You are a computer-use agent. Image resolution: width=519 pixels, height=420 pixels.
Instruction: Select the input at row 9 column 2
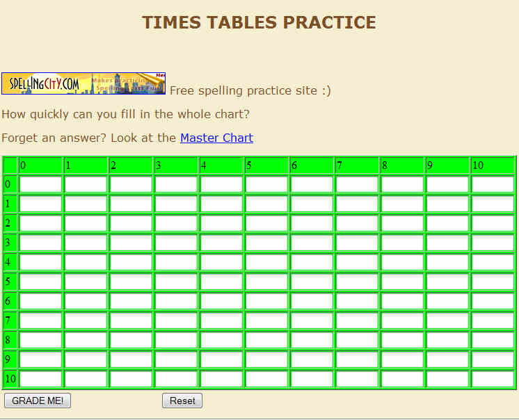(x=131, y=360)
